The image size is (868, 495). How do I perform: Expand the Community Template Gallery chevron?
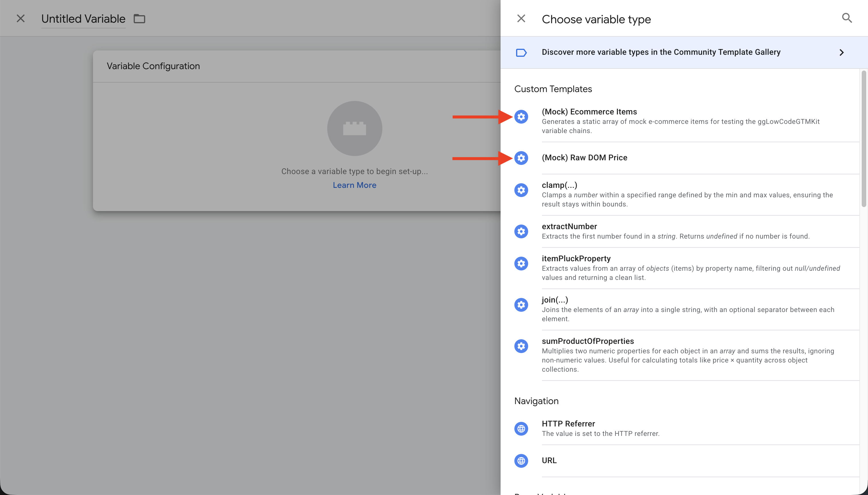[842, 53]
